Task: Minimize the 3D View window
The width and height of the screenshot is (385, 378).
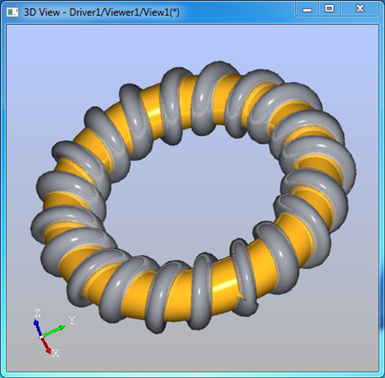Action: (x=307, y=9)
